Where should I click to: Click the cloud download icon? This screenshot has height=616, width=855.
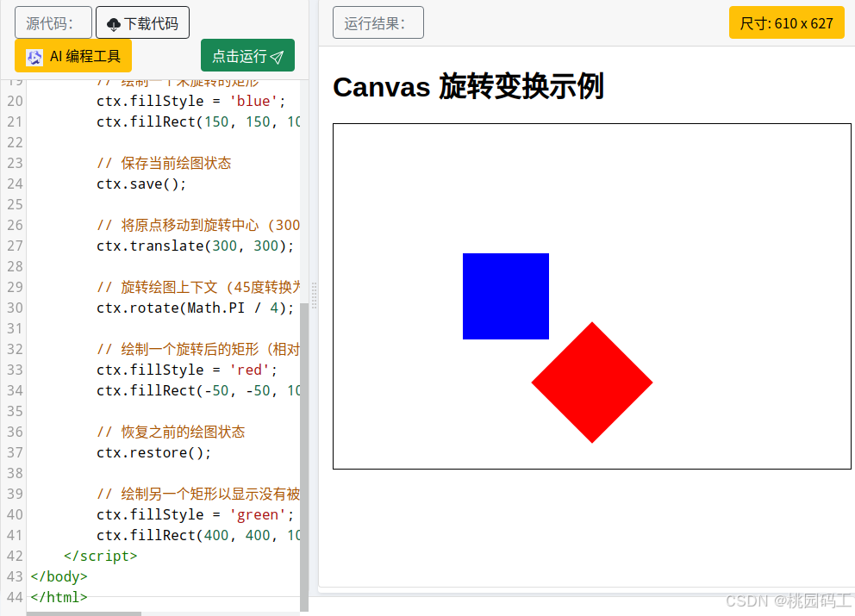[114, 24]
